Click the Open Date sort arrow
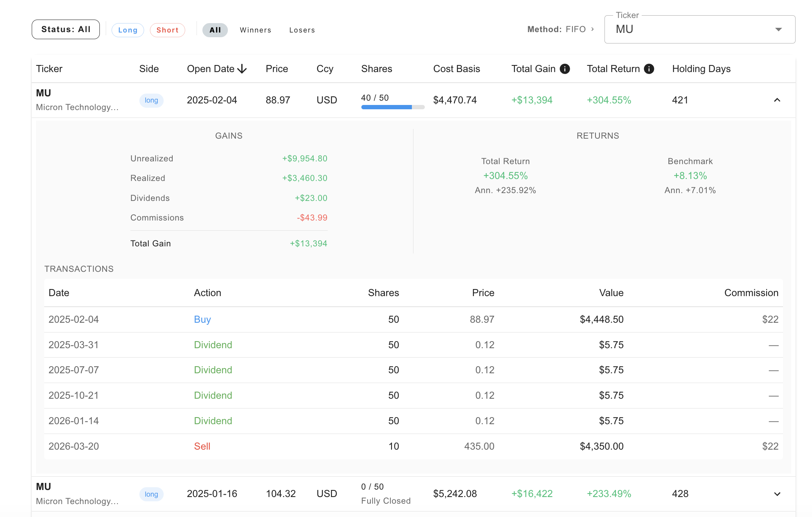Image resolution: width=812 pixels, height=517 pixels. coord(242,69)
